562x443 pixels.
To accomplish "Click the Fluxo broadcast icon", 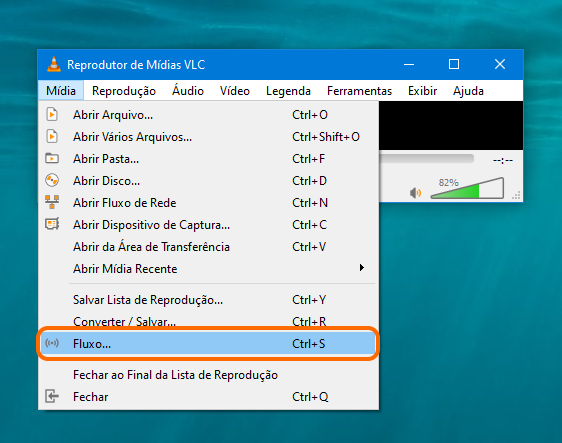I will point(52,343).
